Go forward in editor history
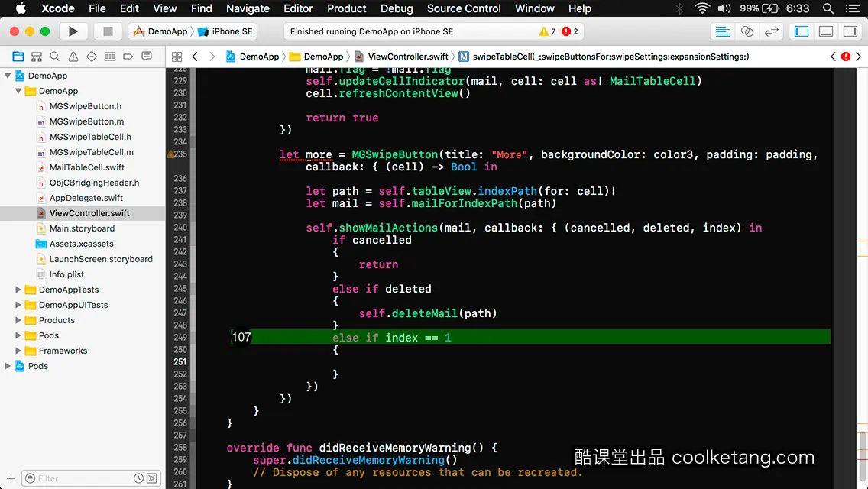The width and height of the screenshot is (868, 489). [x=212, y=57]
